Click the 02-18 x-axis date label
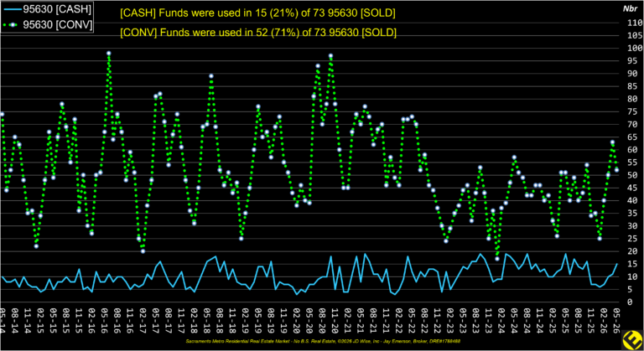Image resolution: width=644 pixels, height=351 pixels. tap(195, 321)
